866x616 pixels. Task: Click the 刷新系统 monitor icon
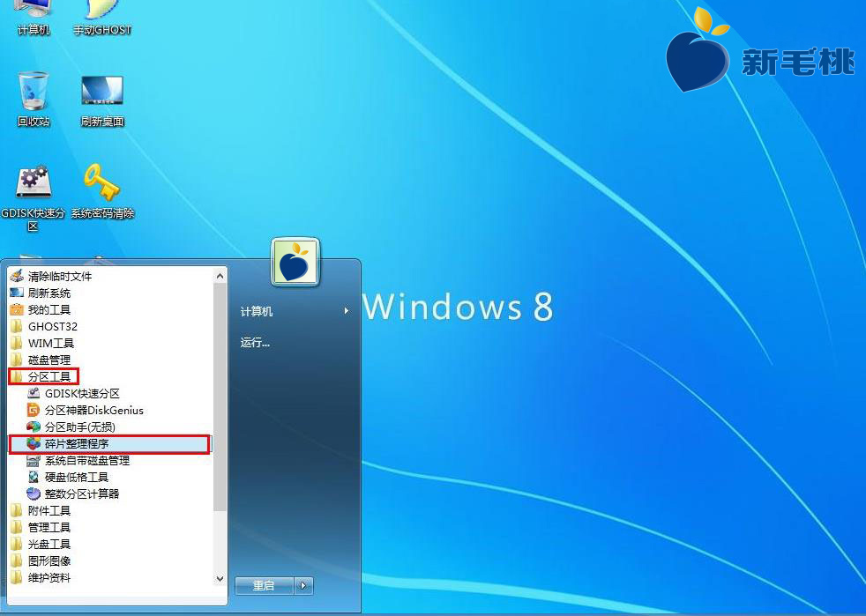(17, 293)
